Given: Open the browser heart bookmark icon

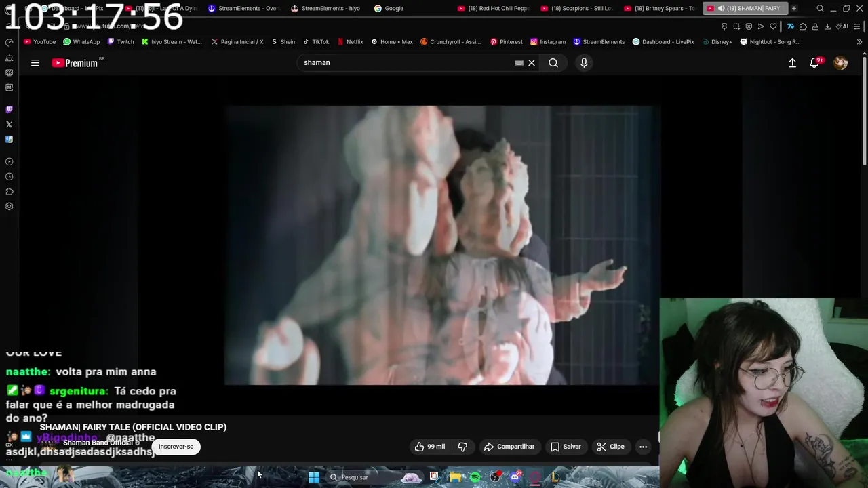Looking at the screenshot, I should click(x=773, y=26).
